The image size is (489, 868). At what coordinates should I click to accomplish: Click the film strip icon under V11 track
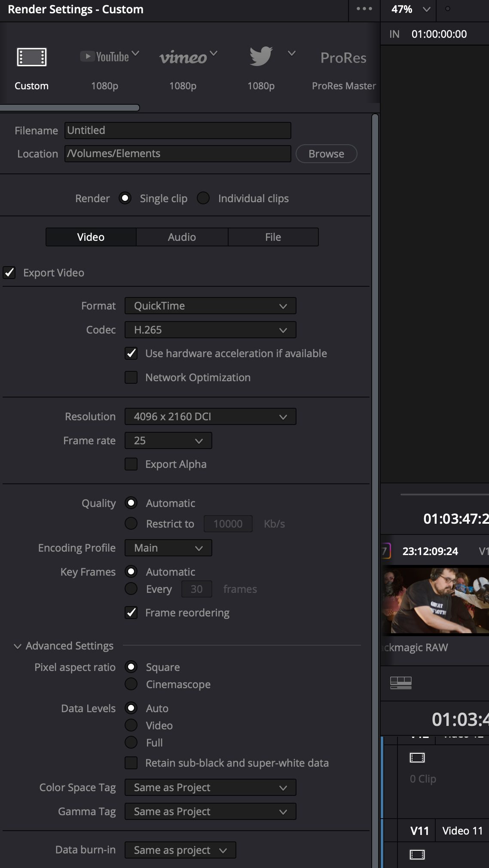point(417,855)
